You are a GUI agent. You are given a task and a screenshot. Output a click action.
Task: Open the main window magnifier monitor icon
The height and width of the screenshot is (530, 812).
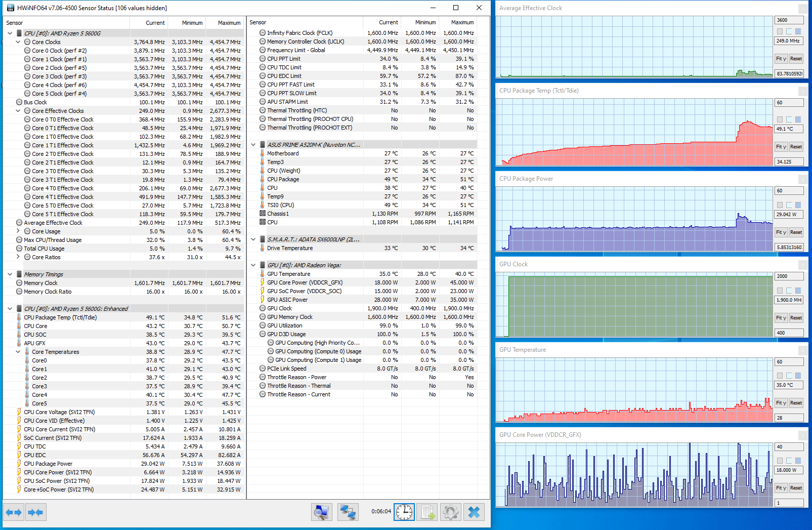coord(321,512)
